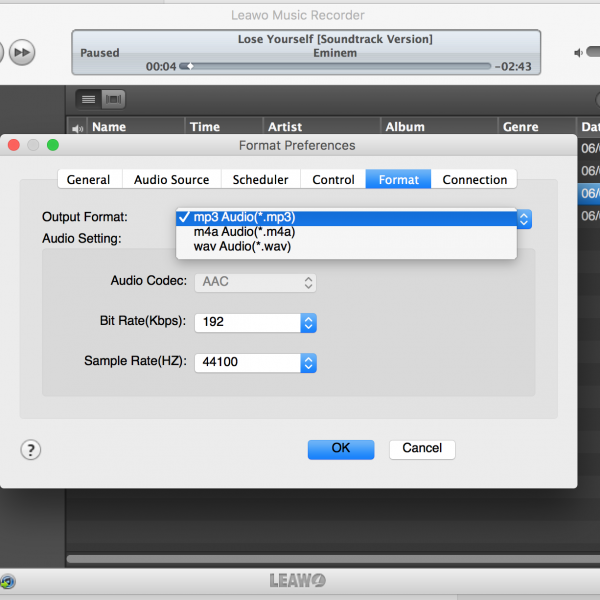Image resolution: width=600 pixels, height=600 pixels.
Task: Sort by the Time column header
Action: 224,127
